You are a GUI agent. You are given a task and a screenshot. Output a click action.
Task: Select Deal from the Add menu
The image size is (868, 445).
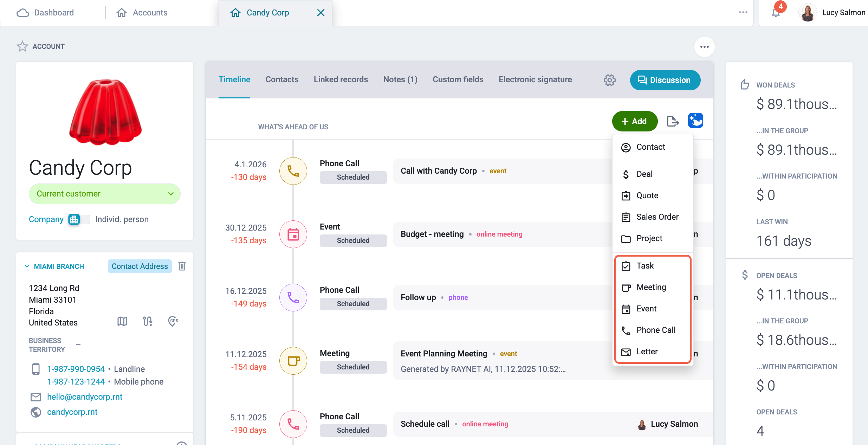(653, 174)
